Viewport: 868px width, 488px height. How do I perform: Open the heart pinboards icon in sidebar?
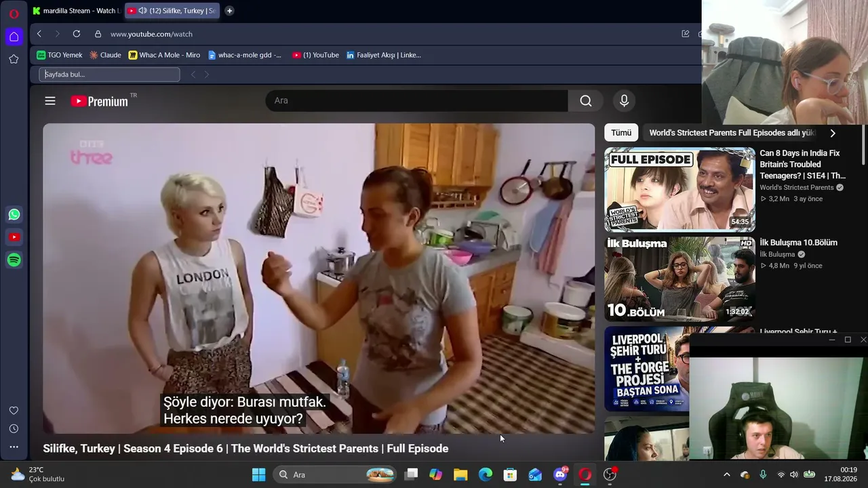click(x=14, y=411)
